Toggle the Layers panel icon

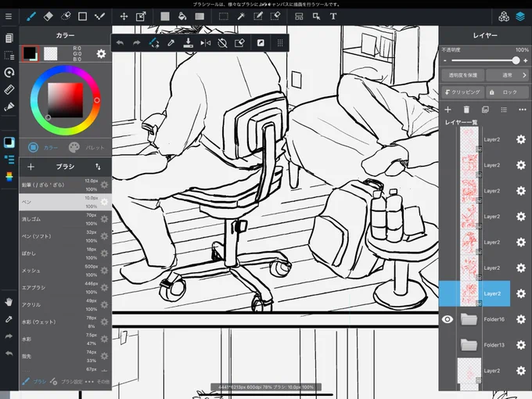click(520, 16)
